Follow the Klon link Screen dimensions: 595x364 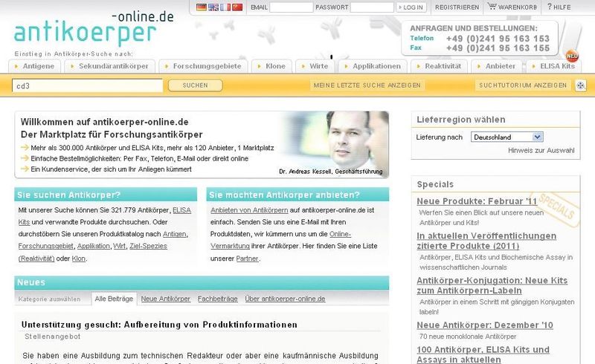coord(79,259)
